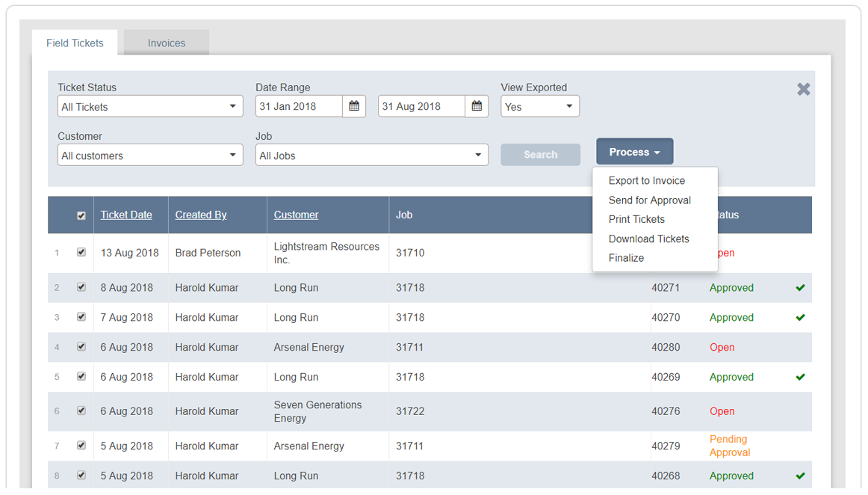This screenshot has width=868, height=495.
Task: Open the Ticket Status dropdown
Action: click(149, 106)
